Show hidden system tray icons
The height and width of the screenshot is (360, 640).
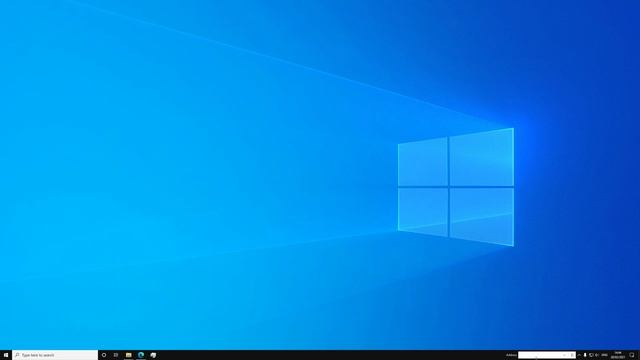pyautogui.click(x=579, y=355)
